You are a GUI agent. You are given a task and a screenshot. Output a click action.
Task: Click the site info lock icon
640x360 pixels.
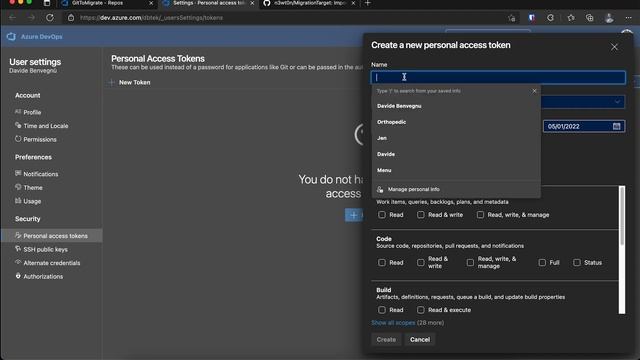click(x=71, y=18)
